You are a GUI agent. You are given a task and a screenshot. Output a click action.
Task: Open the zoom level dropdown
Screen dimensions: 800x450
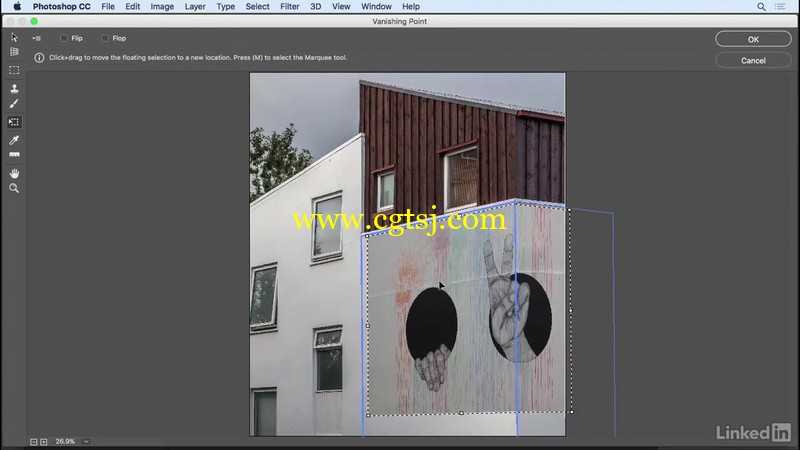point(86,441)
